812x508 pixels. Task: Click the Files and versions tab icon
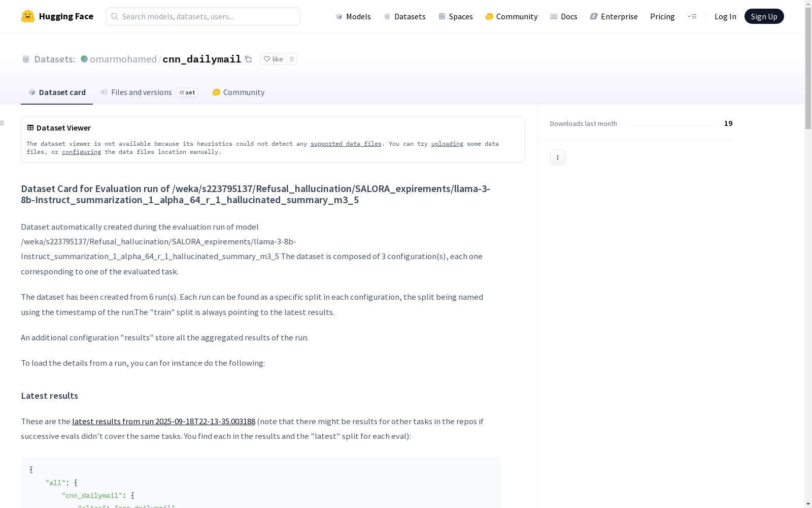(104, 92)
